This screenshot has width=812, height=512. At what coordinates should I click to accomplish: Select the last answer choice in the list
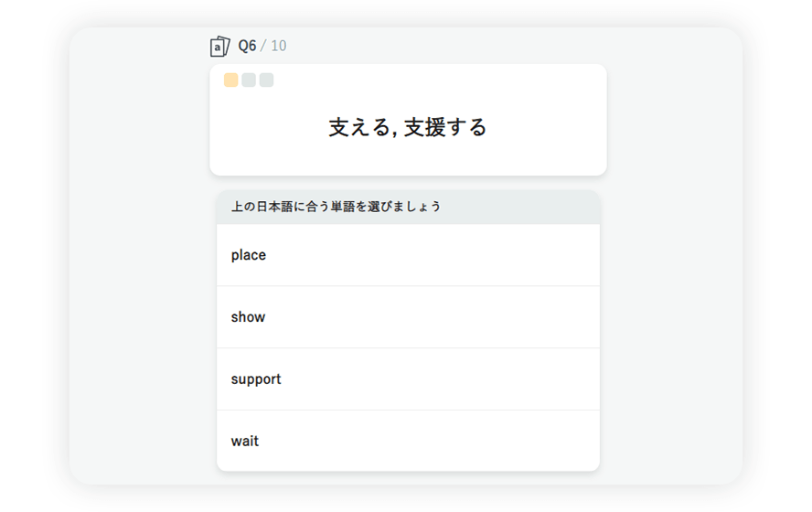(x=408, y=441)
